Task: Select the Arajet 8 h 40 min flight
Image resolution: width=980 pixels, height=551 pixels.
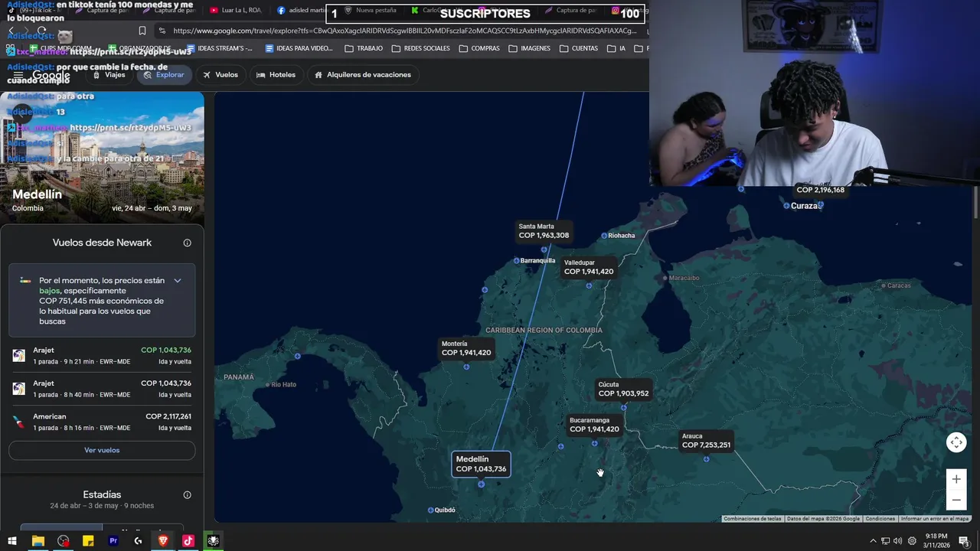Action: (102, 389)
